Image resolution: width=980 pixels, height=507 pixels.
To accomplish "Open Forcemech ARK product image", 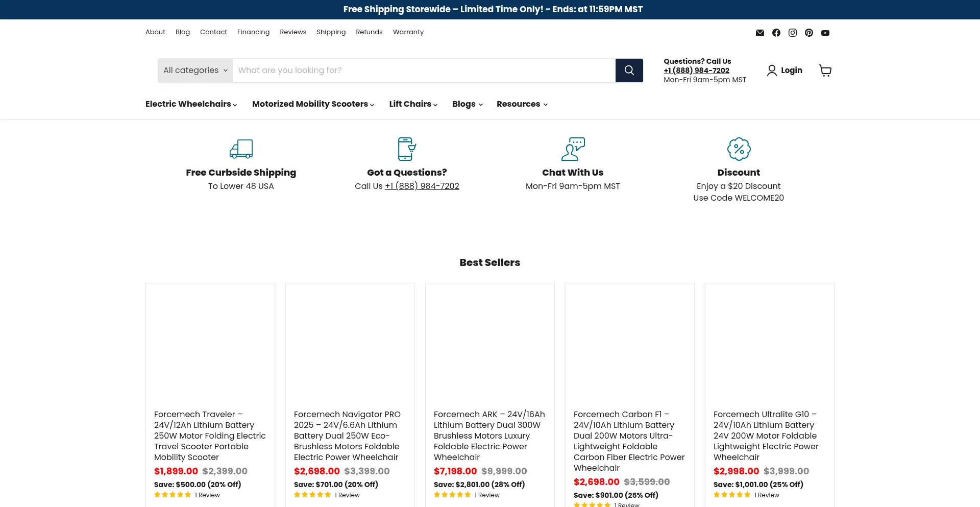I will point(489,343).
